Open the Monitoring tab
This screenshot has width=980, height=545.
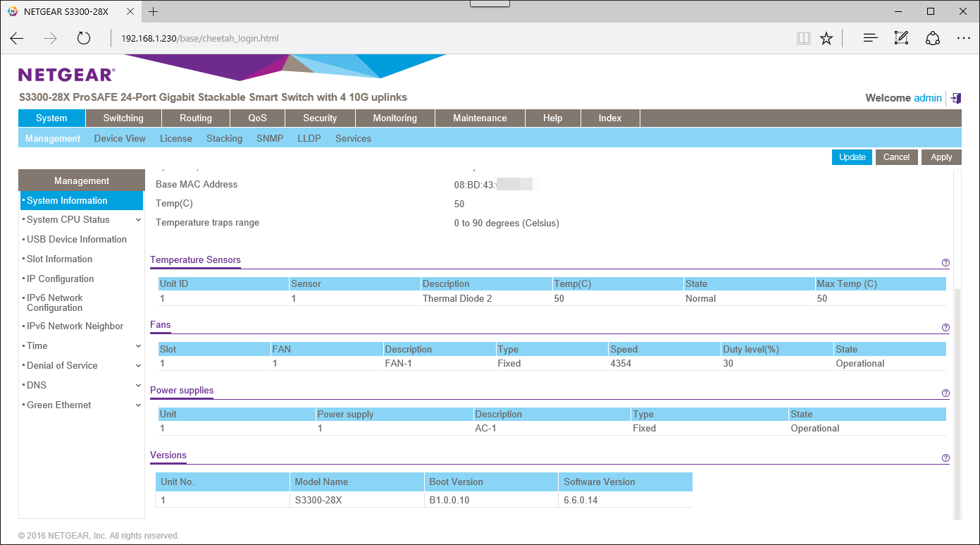point(395,118)
